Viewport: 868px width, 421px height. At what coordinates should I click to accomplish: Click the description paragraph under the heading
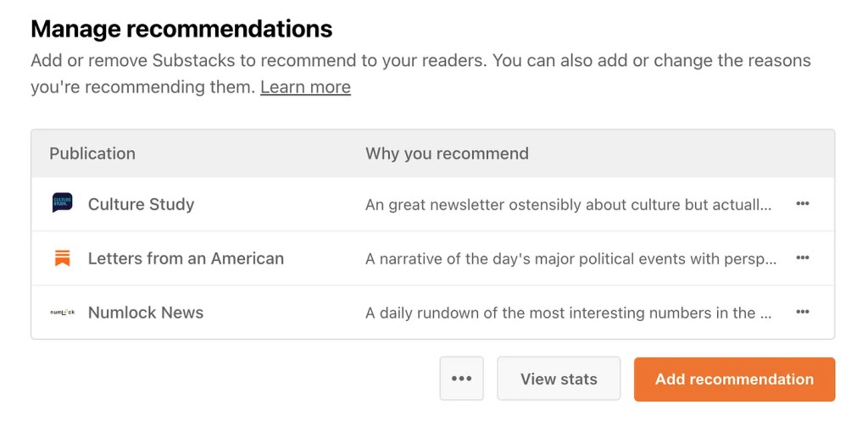point(420,61)
